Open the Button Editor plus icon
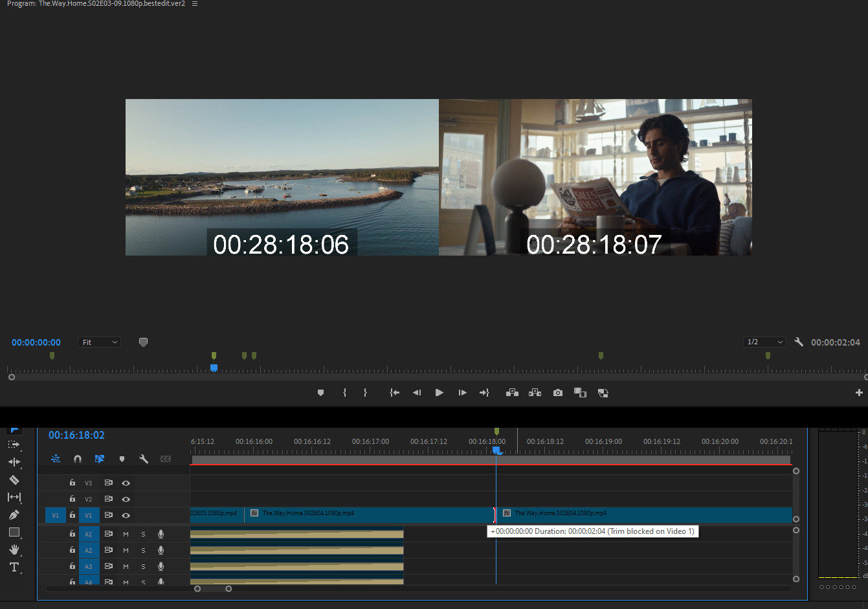This screenshot has height=609, width=868. [x=859, y=393]
